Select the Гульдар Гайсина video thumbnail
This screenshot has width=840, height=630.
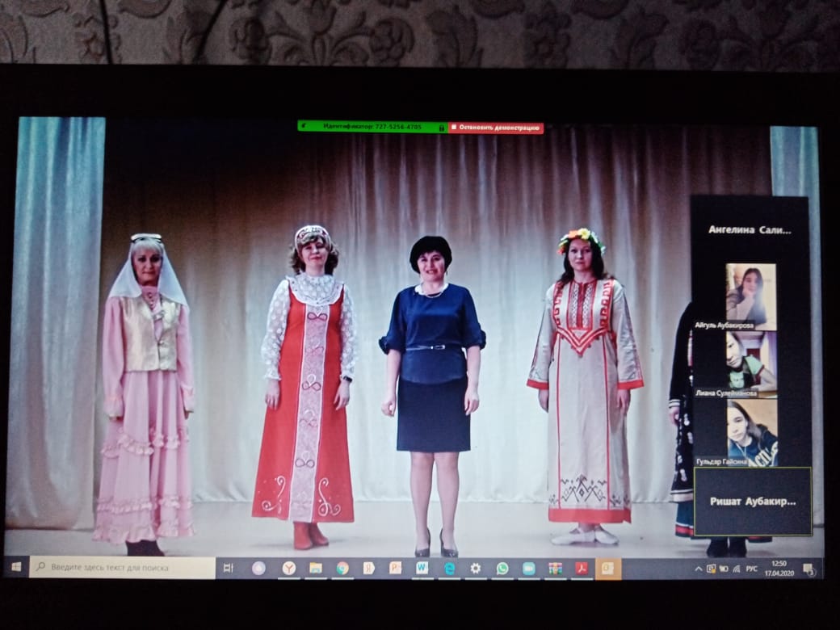tap(751, 432)
